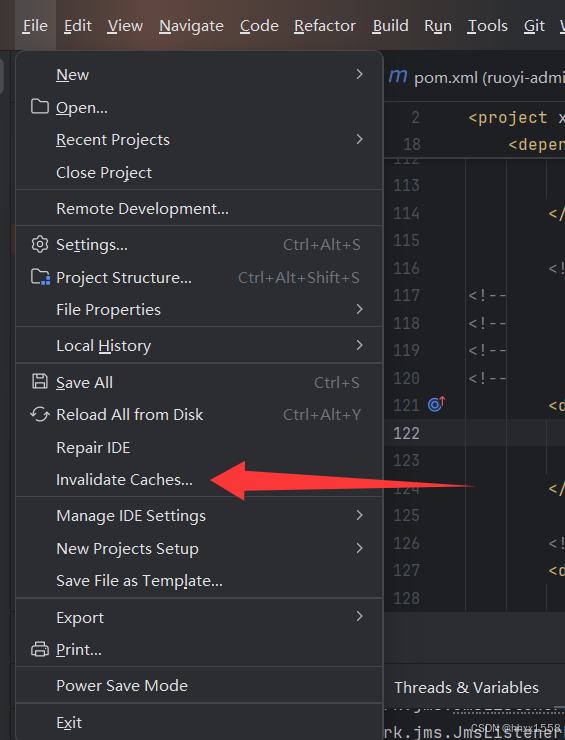This screenshot has width=565, height=740.
Task: Select Manage IDE Settings entry
Action: point(199,515)
